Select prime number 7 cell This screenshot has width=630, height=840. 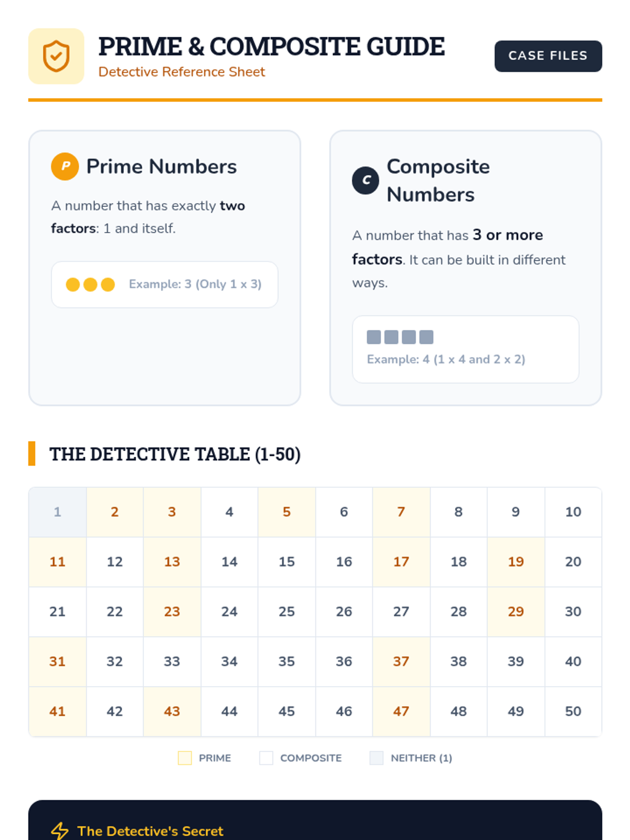[x=401, y=512]
